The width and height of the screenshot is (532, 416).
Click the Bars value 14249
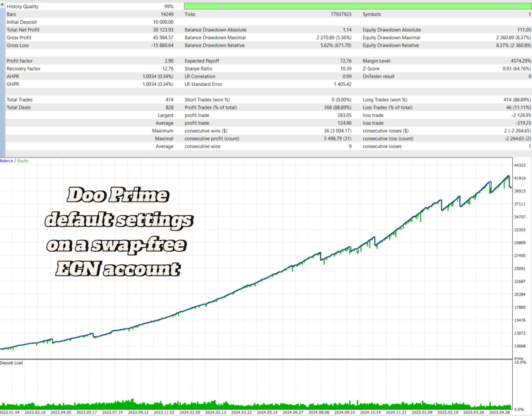[x=167, y=14]
